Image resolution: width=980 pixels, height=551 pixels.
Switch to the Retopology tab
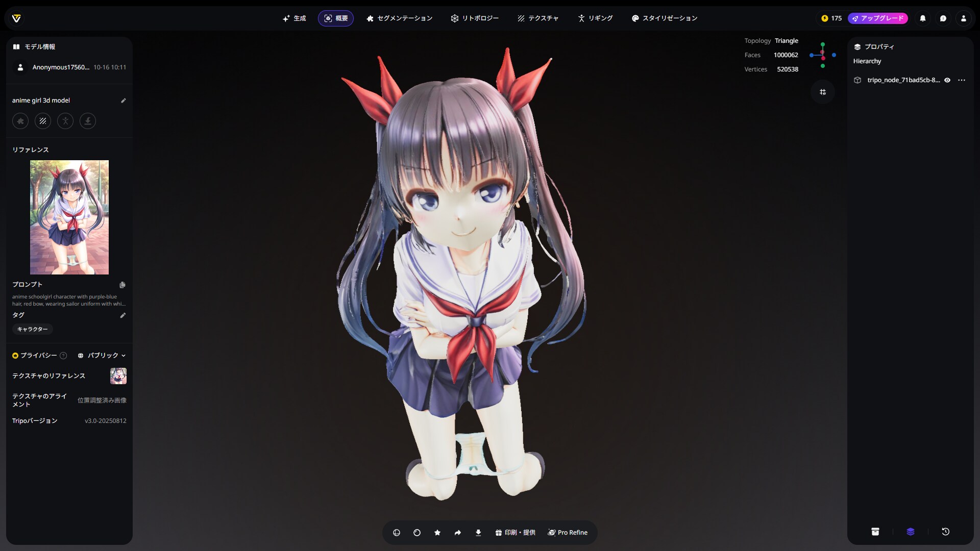[x=475, y=18]
